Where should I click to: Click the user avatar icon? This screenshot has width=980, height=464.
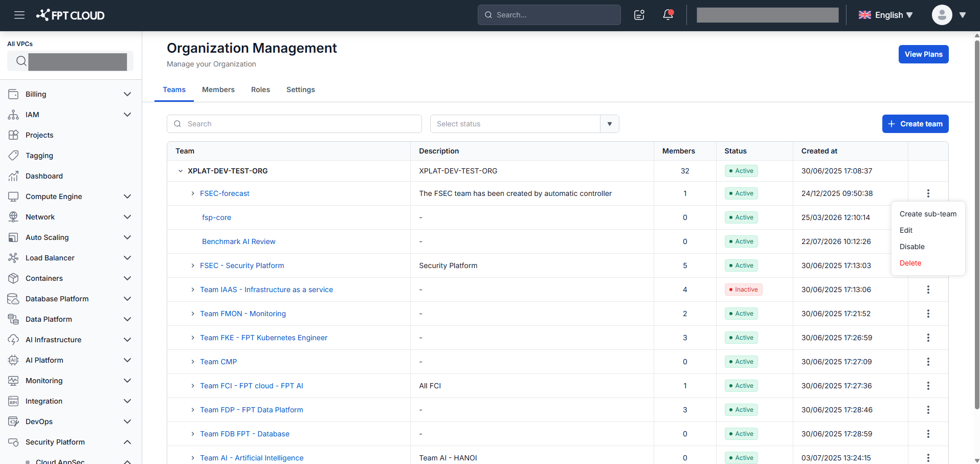942,15
